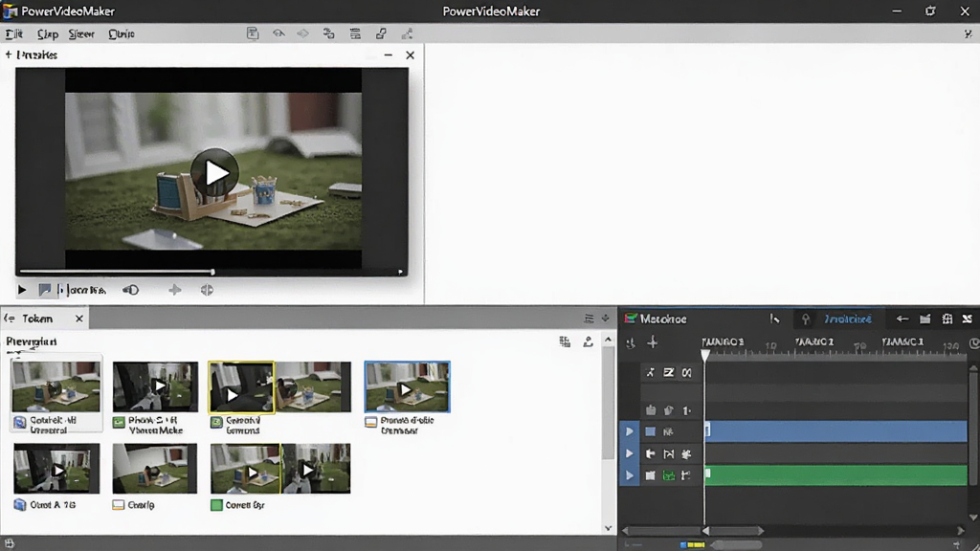The width and height of the screenshot is (980, 551).
Task: Close the preview panel with its X
Action: point(410,55)
